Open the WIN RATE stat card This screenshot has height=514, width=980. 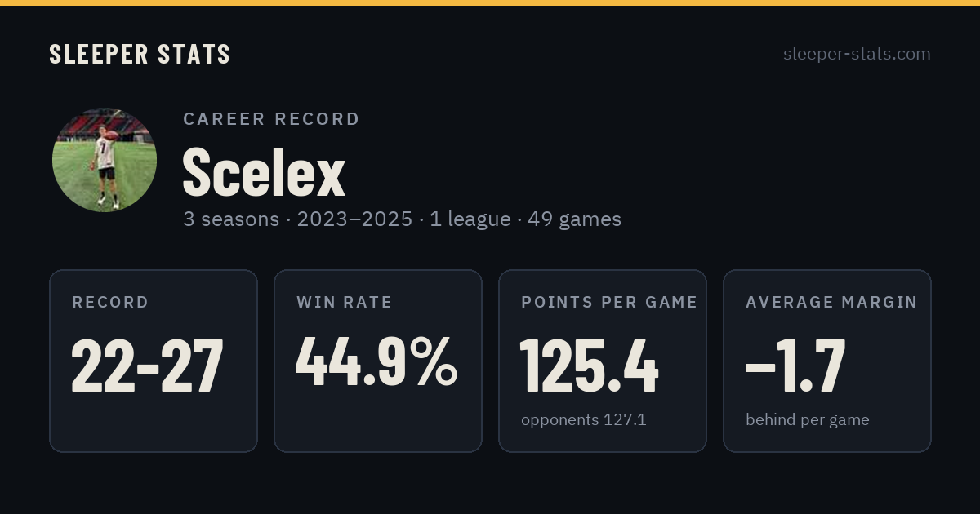[378, 361]
